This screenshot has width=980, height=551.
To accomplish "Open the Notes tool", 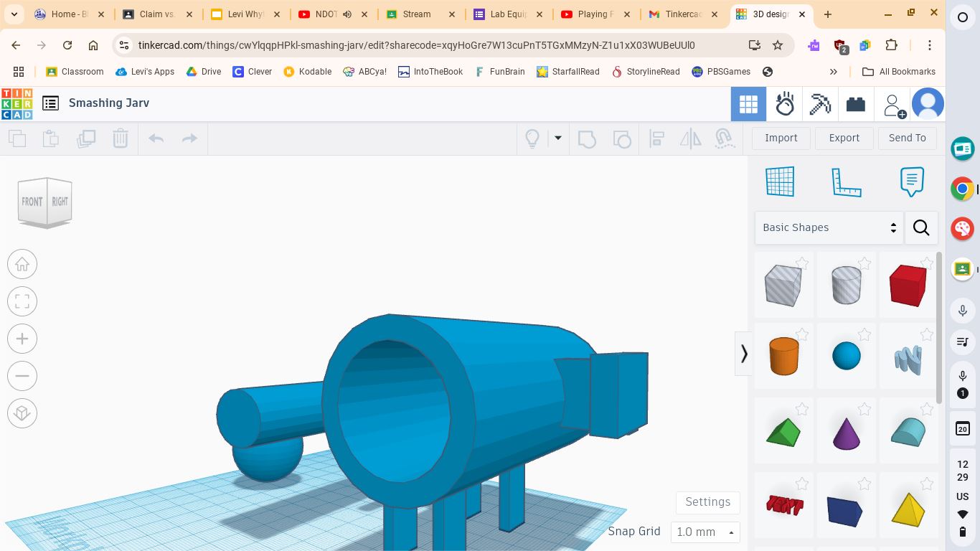I will pos(911,182).
